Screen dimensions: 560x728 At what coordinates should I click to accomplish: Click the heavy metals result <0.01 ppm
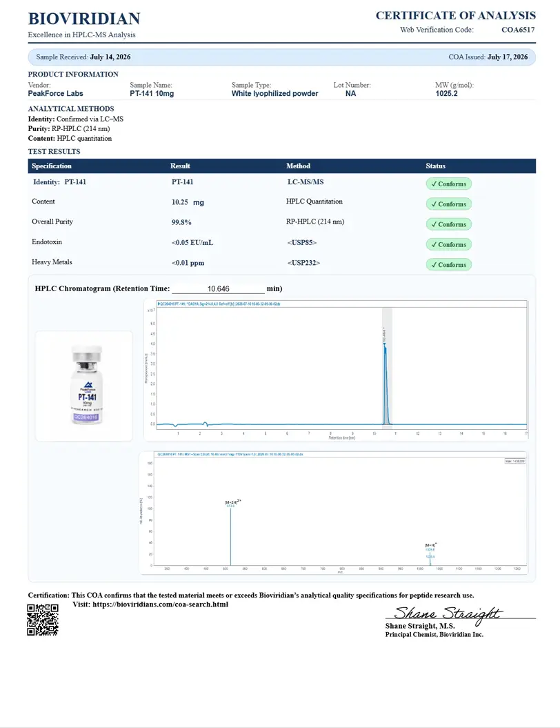click(188, 263)
